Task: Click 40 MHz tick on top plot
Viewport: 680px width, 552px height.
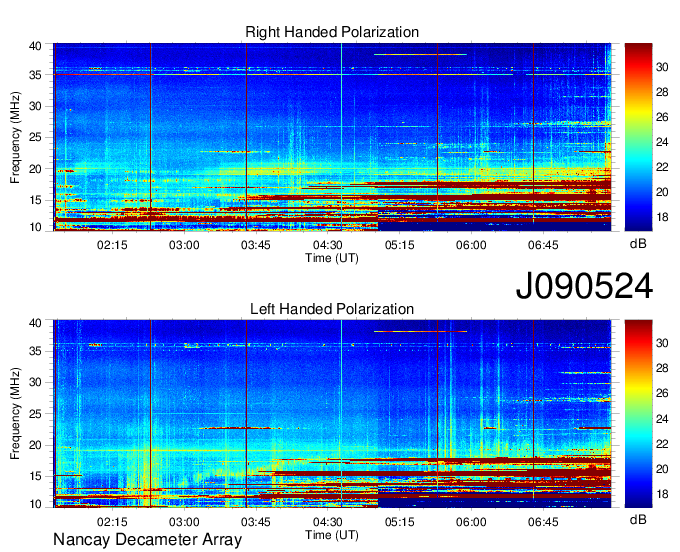Action: tap(35, 46)
